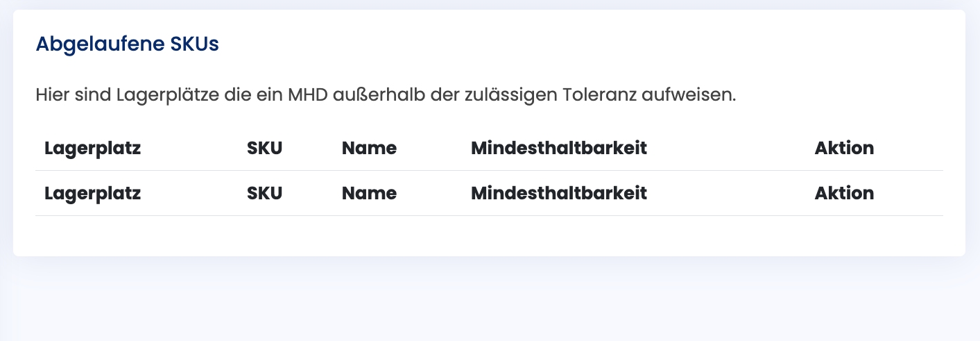
Task: Click Name in the bottom table row
Action: point(369,193)
